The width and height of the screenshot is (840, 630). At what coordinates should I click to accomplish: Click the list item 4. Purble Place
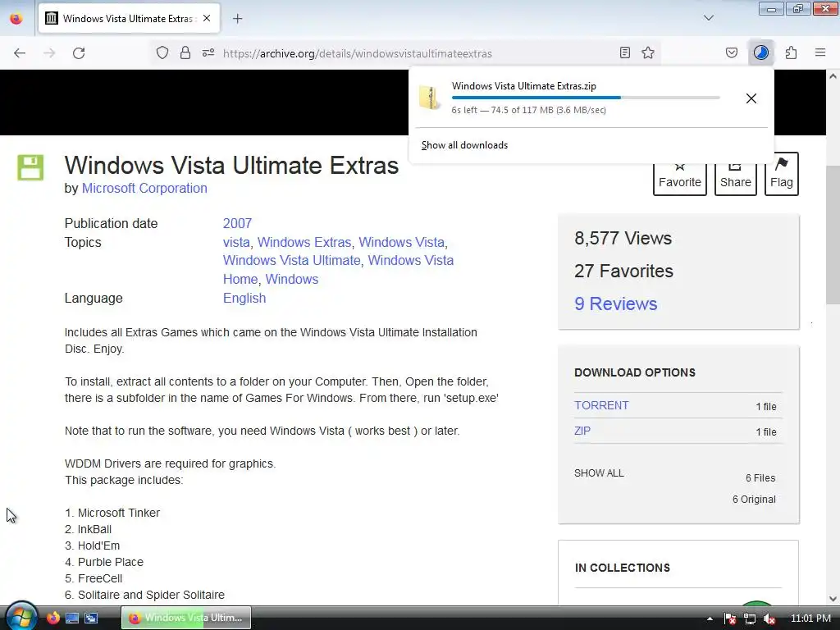[x=104, y=562]
